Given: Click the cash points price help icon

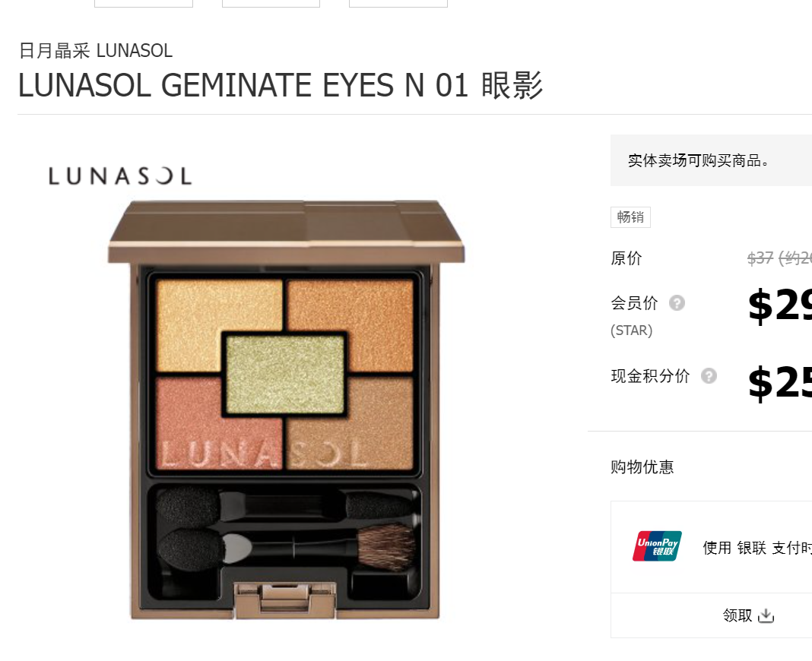Looking at the screenshot, I should [709, 376].
